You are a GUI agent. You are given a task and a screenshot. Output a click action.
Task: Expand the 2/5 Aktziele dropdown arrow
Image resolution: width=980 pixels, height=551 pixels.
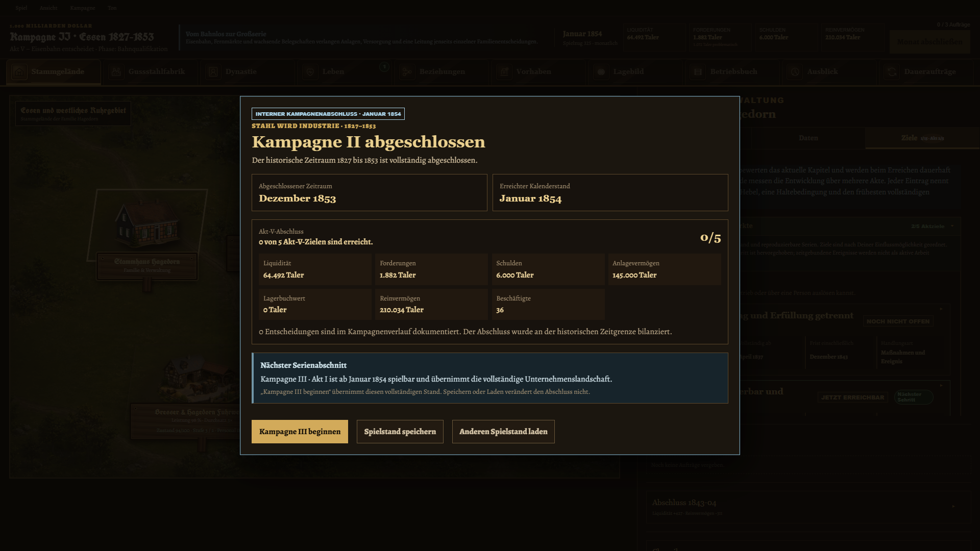(952, 226)
